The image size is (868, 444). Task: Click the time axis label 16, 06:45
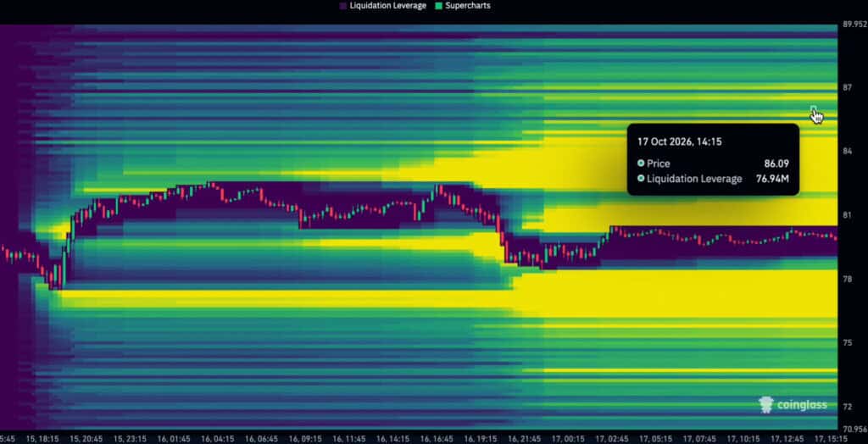click(x=261, y=438)
